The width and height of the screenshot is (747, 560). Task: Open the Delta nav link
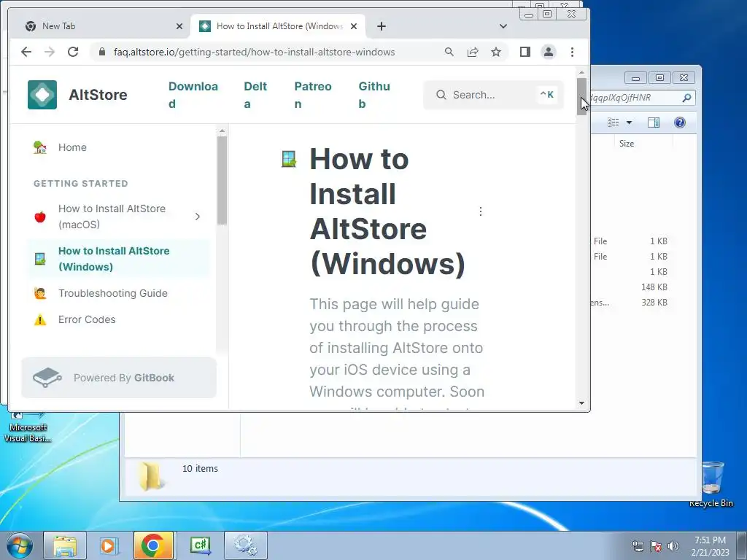(x=255, y=95)
